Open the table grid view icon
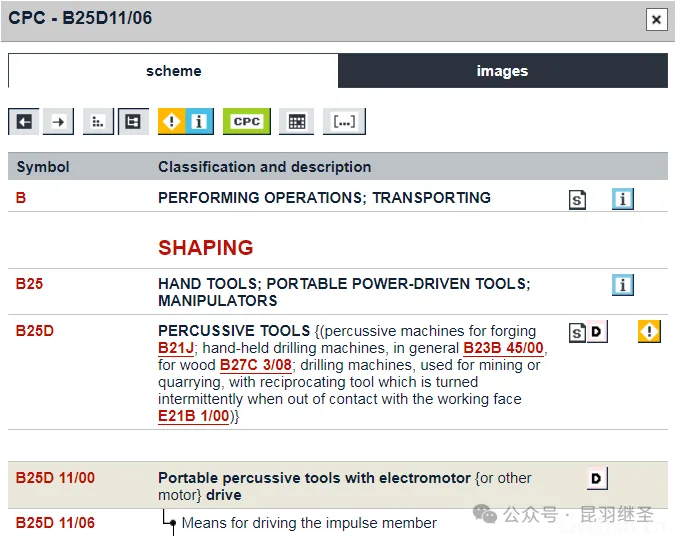 pos(296,121)
